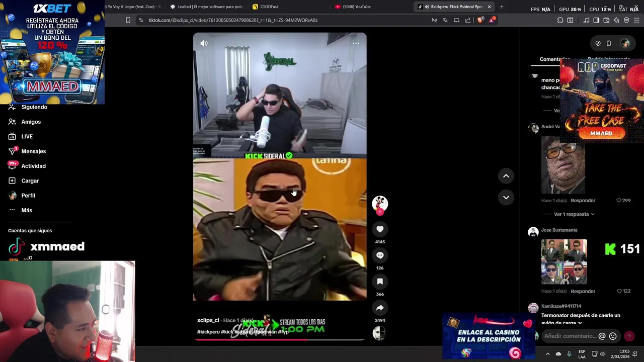This screenshot has height=362, width=644.
Task: Open the browser extensions puzzle icon
Action: pyautogui.click(x=560, y=20)
